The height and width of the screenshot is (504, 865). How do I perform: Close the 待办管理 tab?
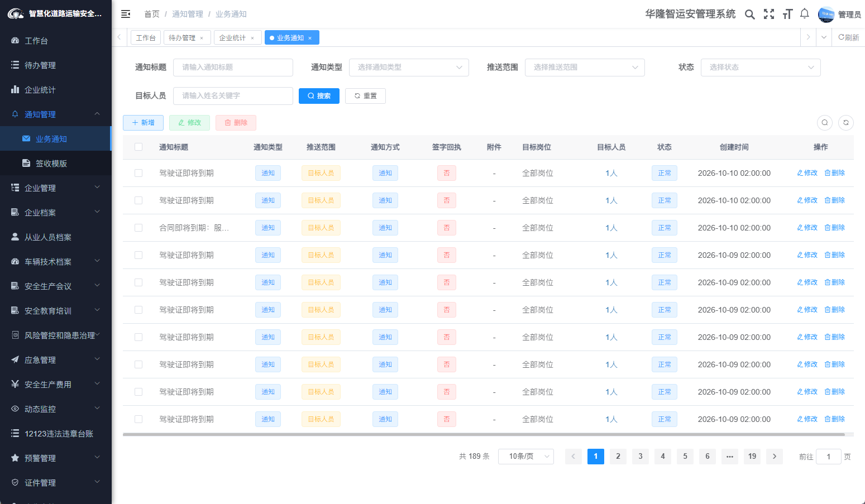pyautogui.click(x=202, y=38)
